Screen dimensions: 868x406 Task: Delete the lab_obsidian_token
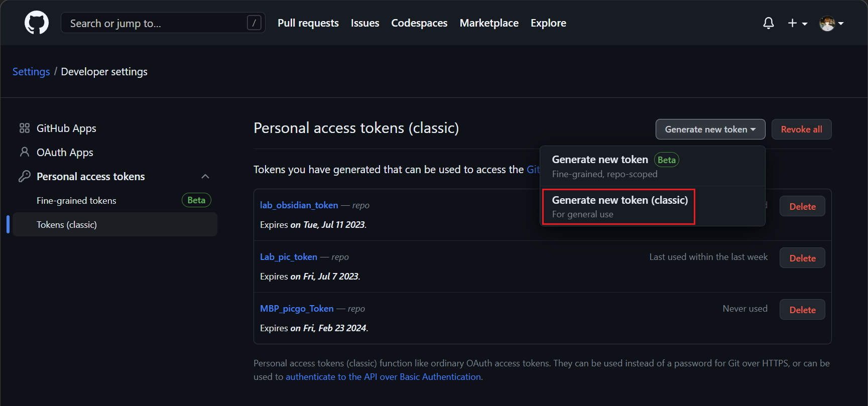[x=802, y=206]
